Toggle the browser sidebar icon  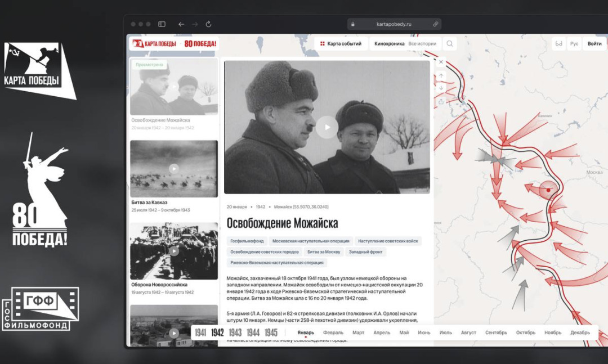pos(162,24)
